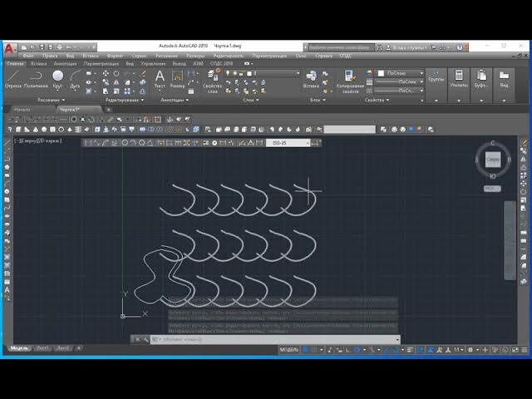Viewport: 532px width, 399px height.
Task: Switch to the Управление ribbon tab
Action: (153, 63)
